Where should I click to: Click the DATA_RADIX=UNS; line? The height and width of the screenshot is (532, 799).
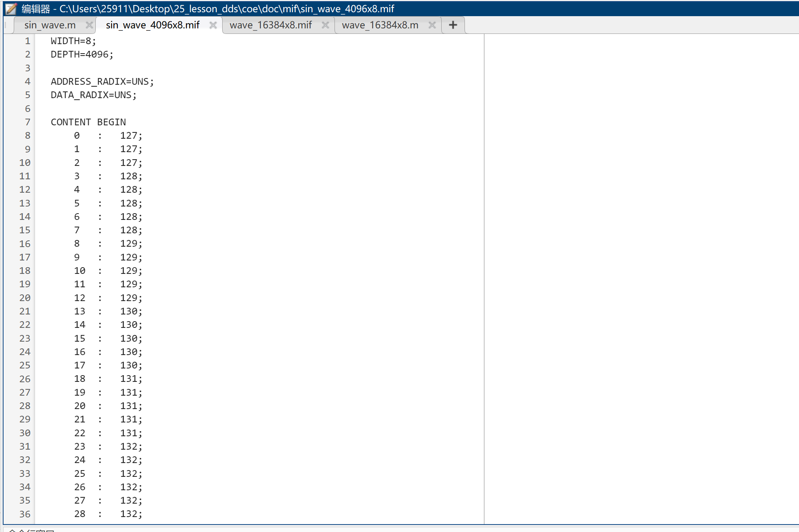[93, 95]
